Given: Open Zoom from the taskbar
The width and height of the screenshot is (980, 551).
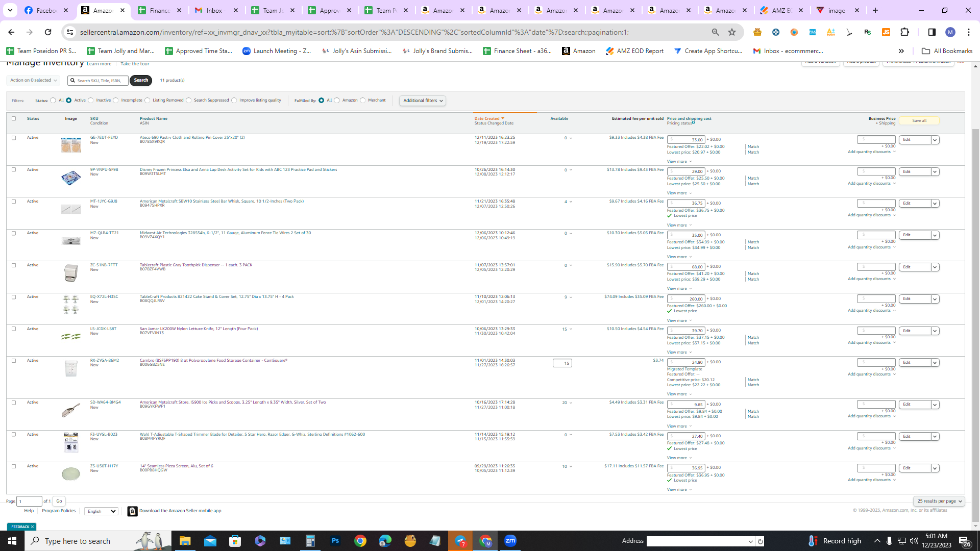Looking at the screenshot, I should [x=510, y=541].
